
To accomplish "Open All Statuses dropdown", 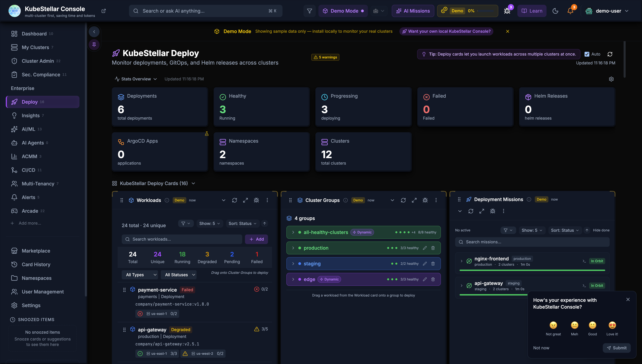I will tap(178, 275).
